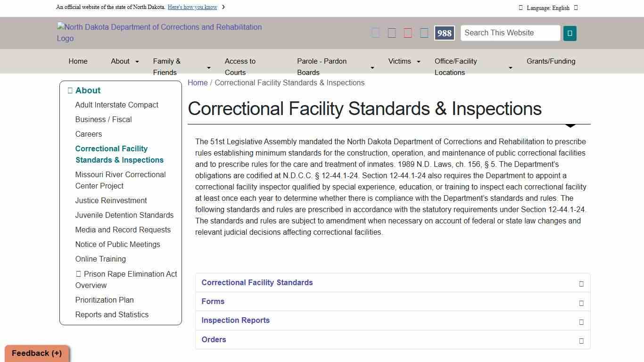Open the Here's how you know link
Screen dimensions: 644x362
click(192, 7)
